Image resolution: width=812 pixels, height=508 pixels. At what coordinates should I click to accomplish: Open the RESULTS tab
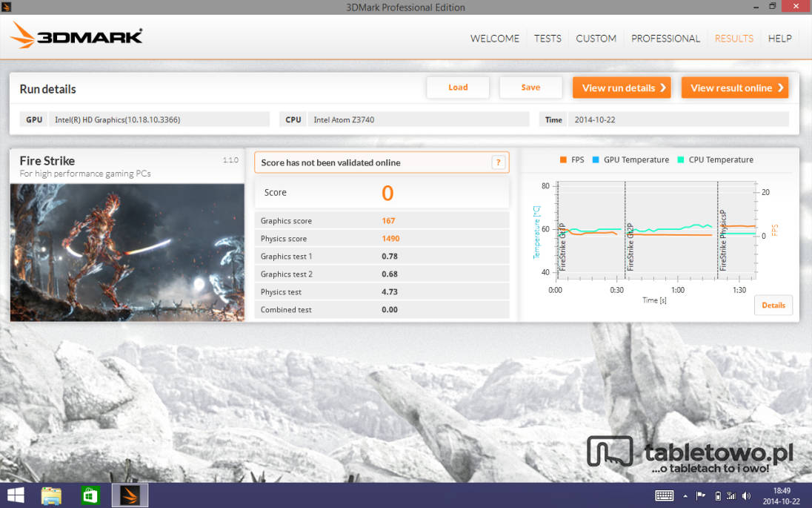(x=733, y=39)
